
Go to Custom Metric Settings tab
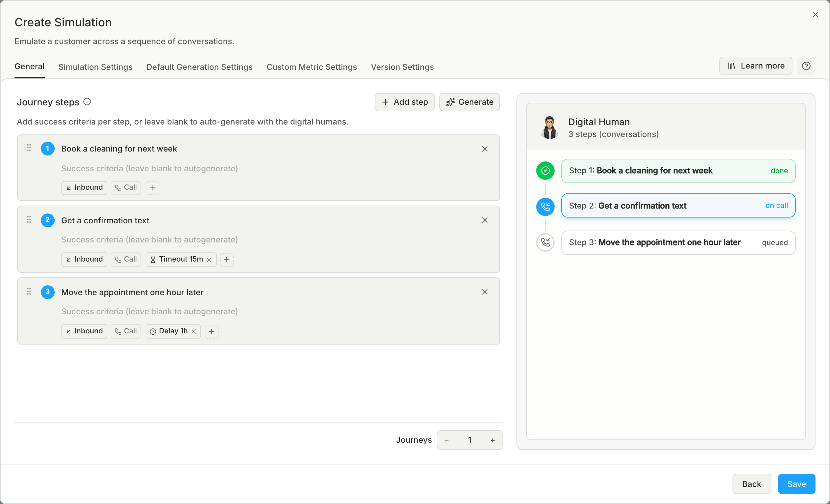pyautogui.click(x=312, y=67)
